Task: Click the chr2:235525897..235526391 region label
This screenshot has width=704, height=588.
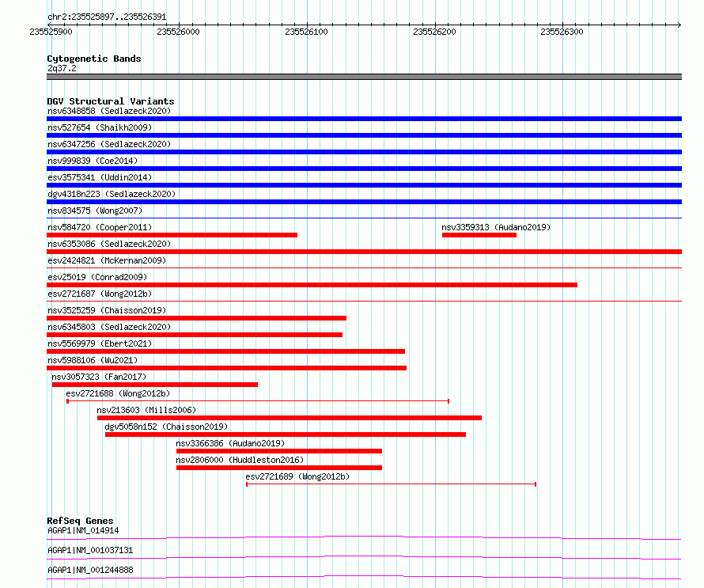Action: (107, 17)
